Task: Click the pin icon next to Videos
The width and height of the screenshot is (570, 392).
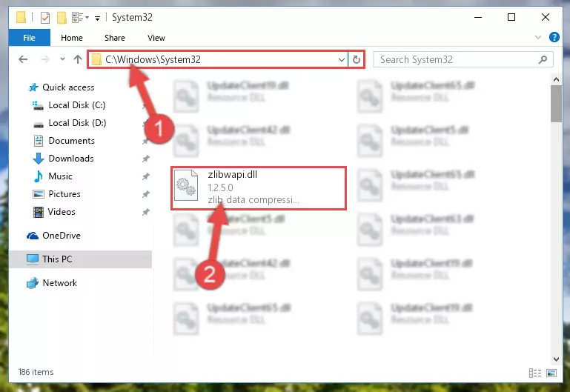Action: click(146, 212)
